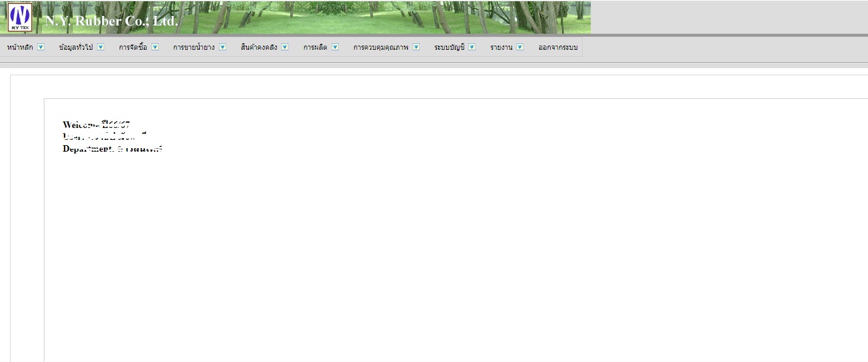
Task: Open the การผลิต menu
Action: [x=315, y=47]
